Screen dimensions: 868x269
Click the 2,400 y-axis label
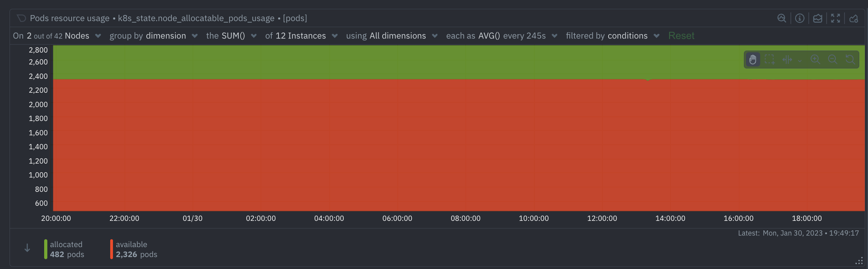click(38, 76)
